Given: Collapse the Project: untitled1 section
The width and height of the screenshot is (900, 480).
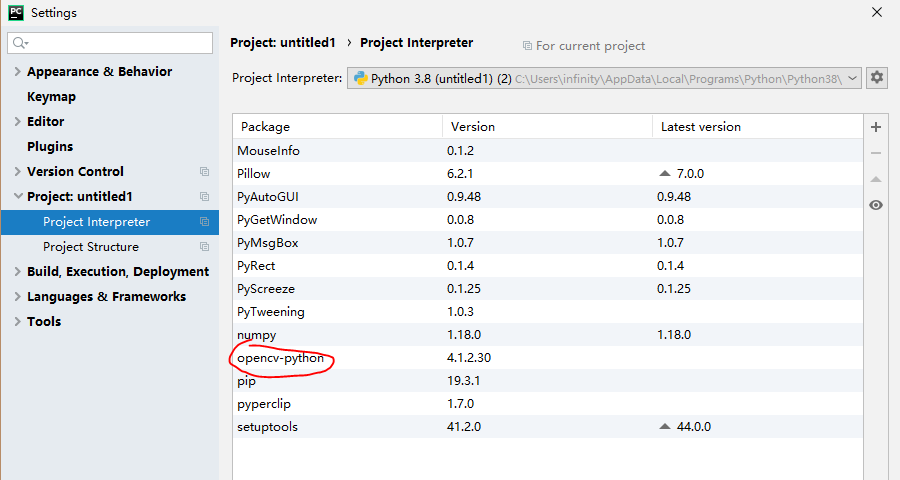Looking at the screenshot, I should pos(18,196).
